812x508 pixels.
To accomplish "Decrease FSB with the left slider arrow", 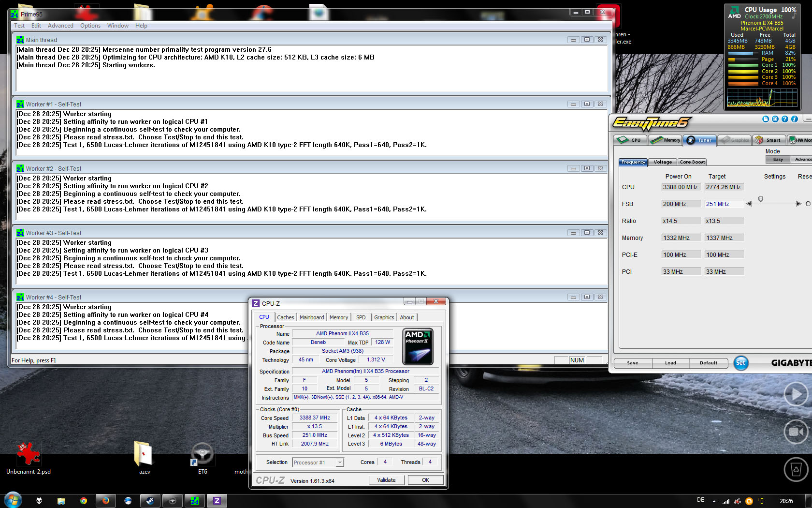I will tap(749, 204).
